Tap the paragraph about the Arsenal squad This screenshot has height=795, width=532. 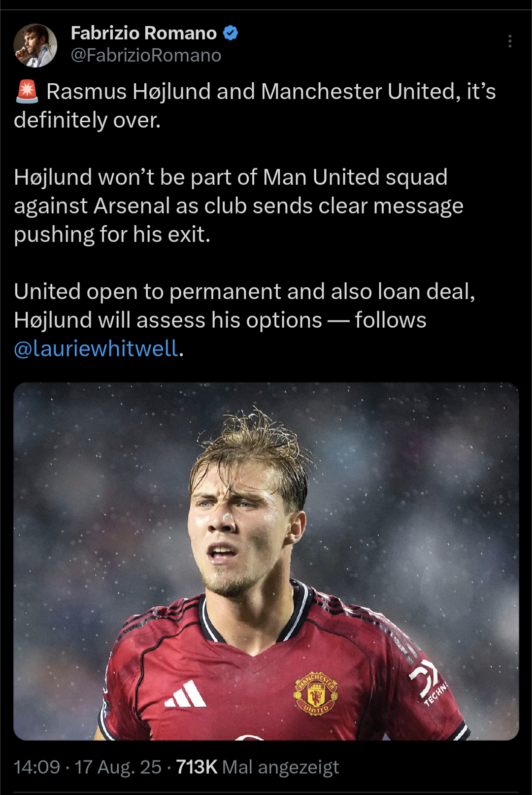(x=239, y=206)
